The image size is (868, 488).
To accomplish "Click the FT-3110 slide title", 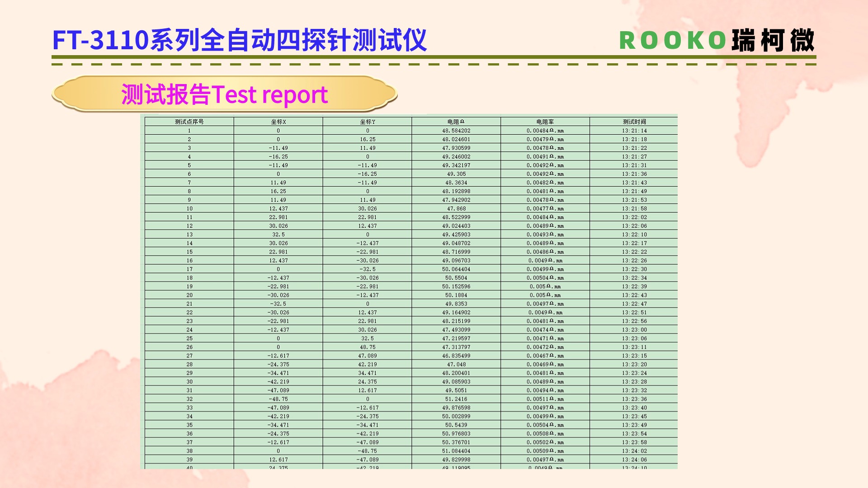I will click(240, 40).
